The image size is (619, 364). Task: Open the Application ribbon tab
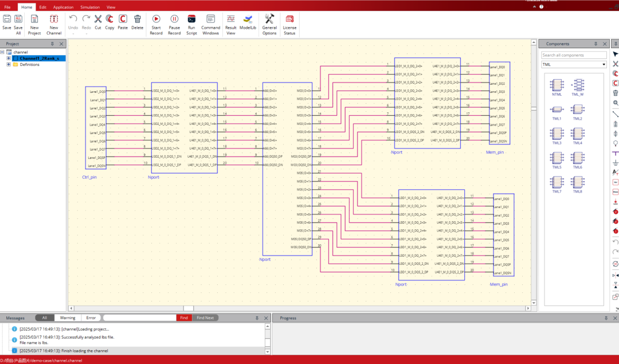[63, 7]
